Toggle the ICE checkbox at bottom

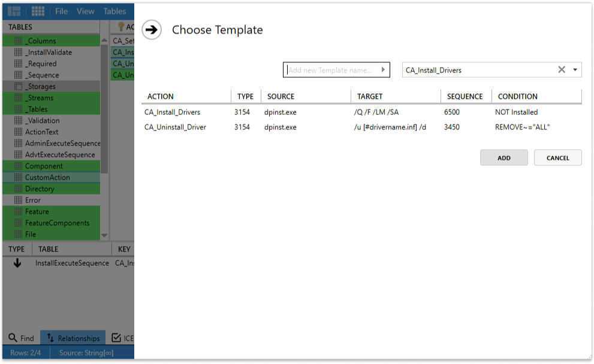[116, 338]
